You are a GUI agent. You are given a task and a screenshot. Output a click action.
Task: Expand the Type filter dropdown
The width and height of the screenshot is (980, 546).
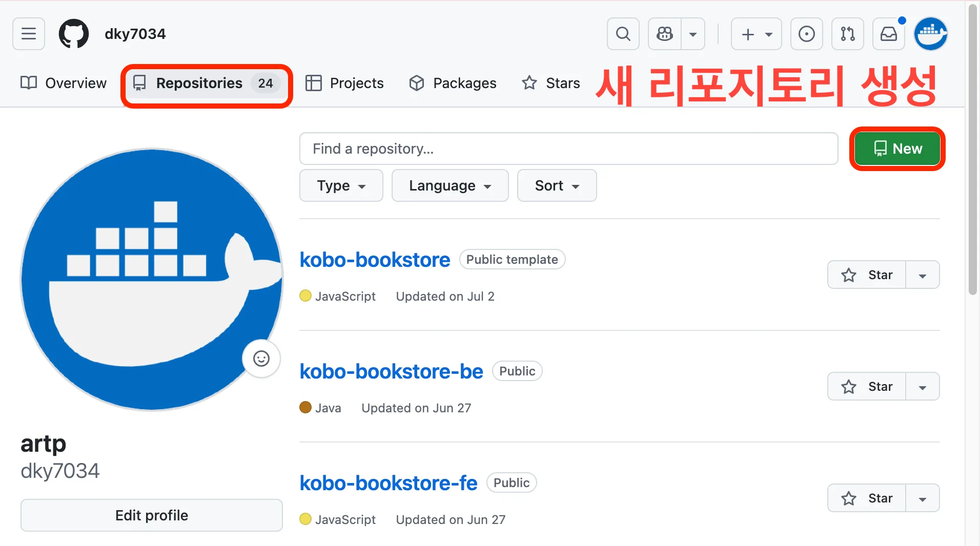point(341,185)
